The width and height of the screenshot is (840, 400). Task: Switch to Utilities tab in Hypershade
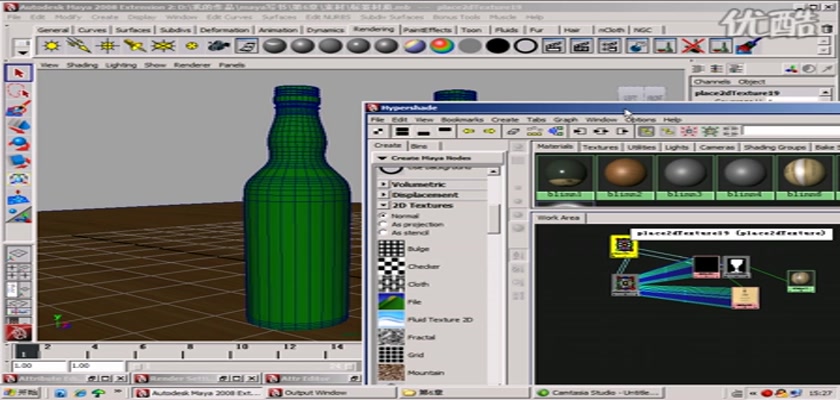pos(641,147)
